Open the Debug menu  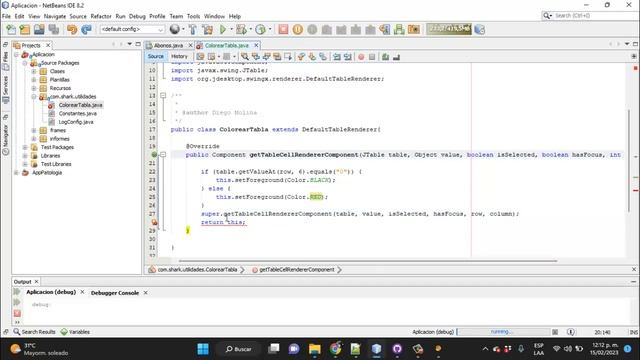click(x=137, y=16)
